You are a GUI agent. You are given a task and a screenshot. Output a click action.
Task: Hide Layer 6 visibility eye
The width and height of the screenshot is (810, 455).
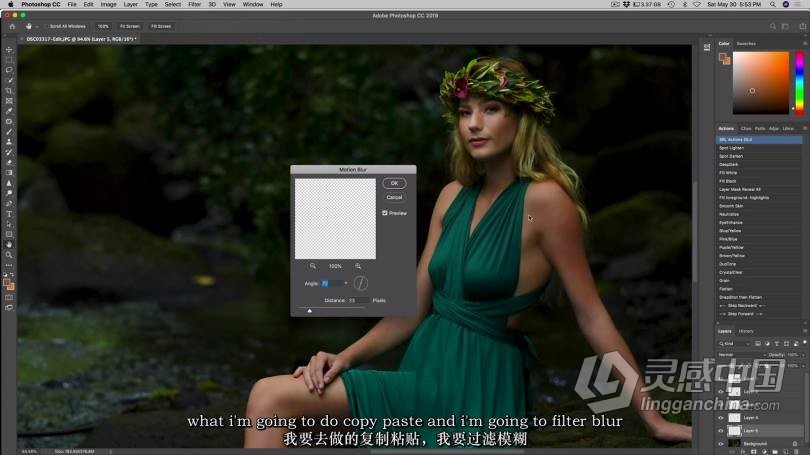point(721,417)
